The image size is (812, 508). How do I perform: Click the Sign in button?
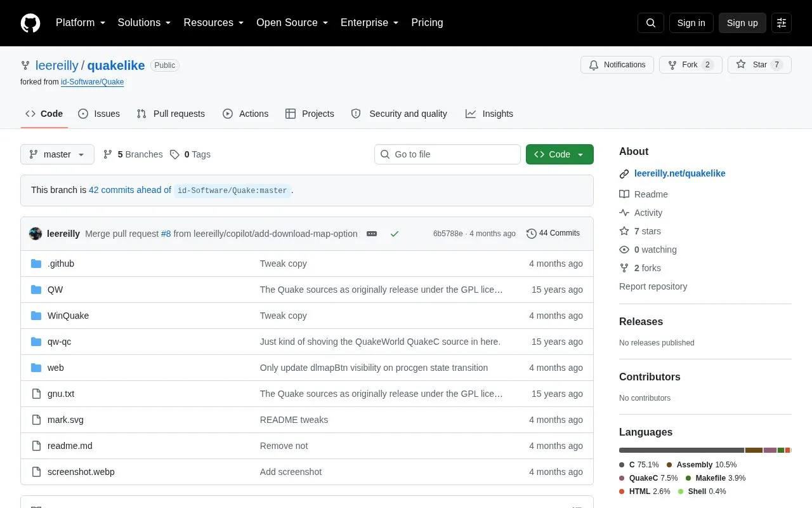[x=691, y=23]
